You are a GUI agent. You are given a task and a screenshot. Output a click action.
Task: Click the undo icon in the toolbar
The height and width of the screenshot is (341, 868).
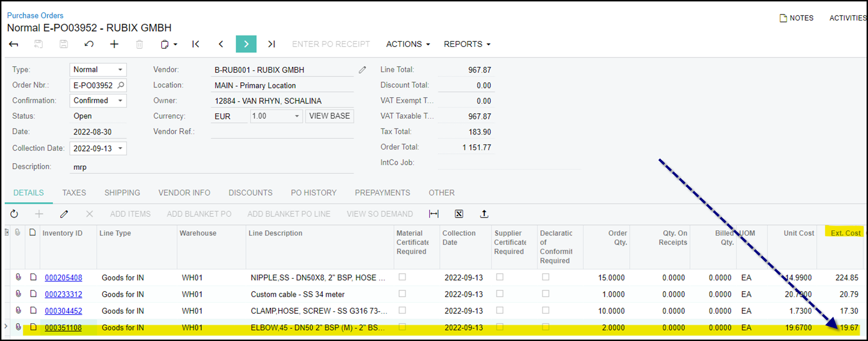point(89,44)
